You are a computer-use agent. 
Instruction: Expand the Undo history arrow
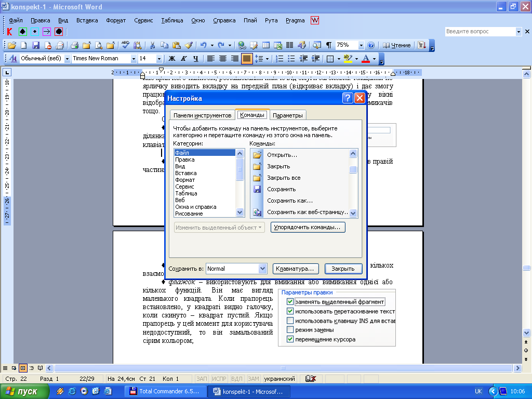[212, 45]
